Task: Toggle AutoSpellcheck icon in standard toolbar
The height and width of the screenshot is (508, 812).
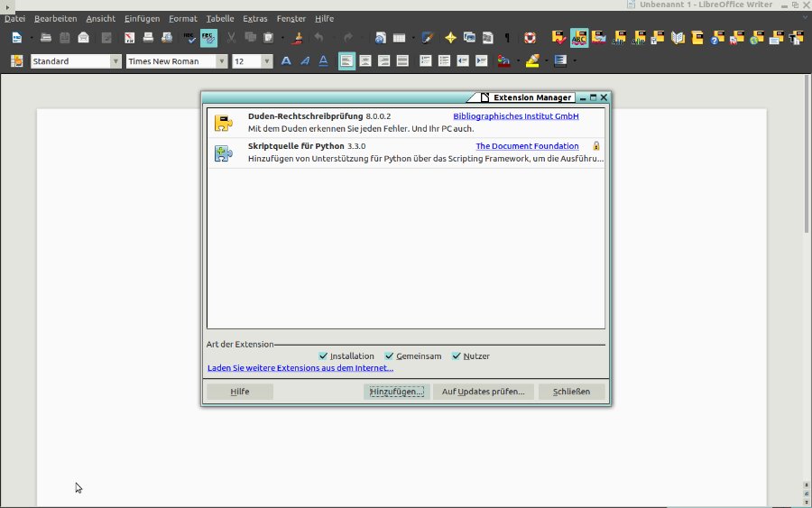Action: 208,38
